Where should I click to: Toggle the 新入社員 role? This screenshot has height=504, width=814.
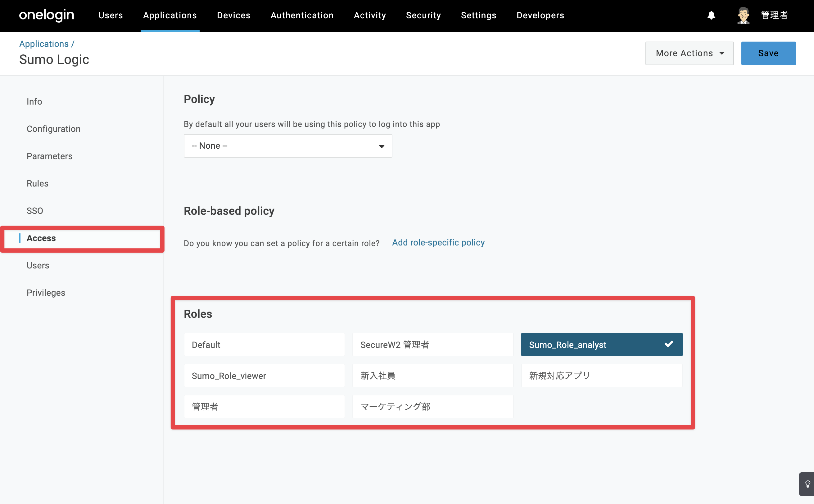coord(433,376)
